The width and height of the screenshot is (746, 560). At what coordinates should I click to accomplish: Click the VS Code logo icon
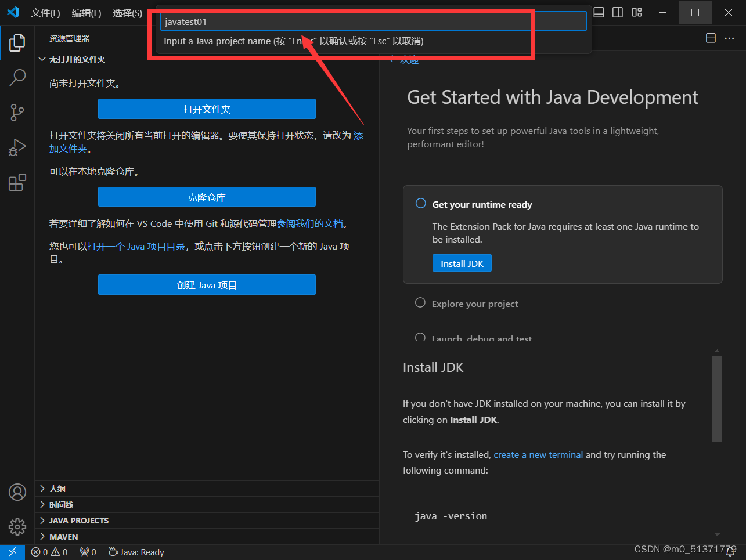[x=13, y=12]
